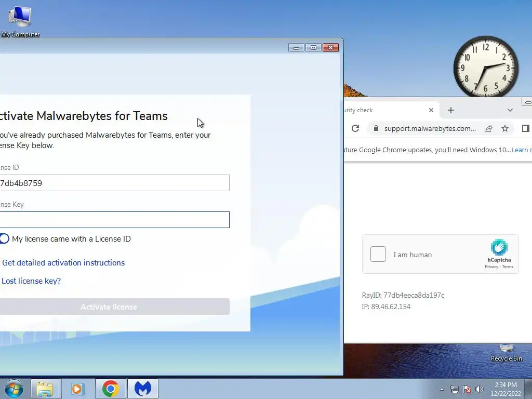Click the Chrome address bar URL
The image size is (532, 399).
click(x=430, y=128)
